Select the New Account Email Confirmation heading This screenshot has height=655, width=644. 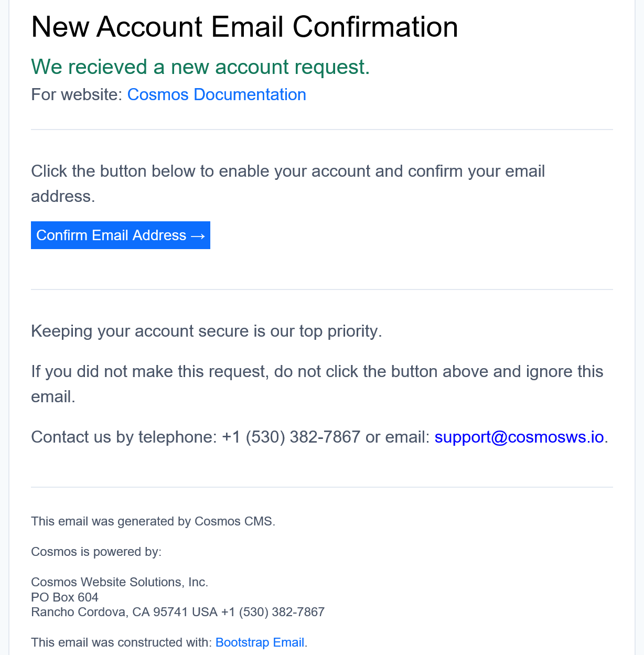[x=244, y=27]
